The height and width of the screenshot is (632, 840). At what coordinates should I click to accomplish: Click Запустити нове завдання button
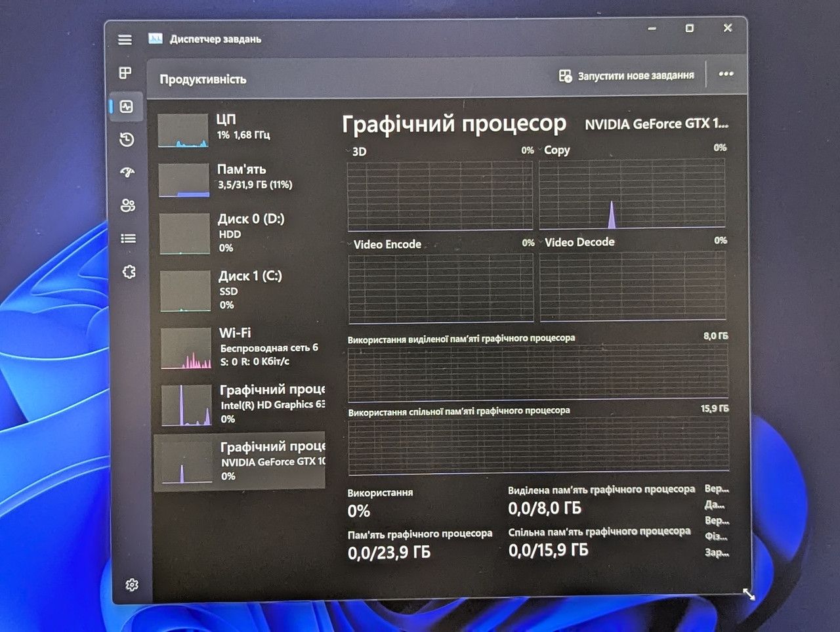pos(627,75)
